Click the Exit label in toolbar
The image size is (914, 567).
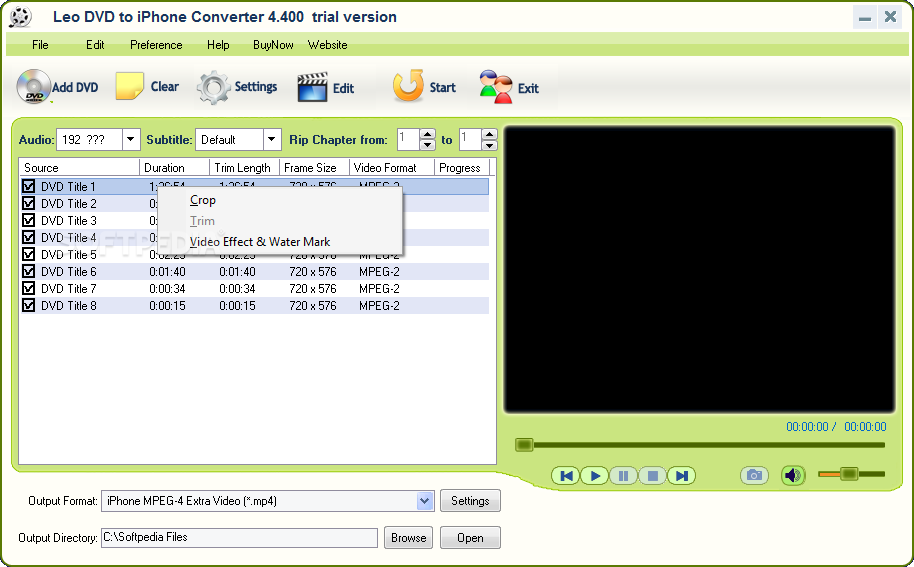click(528, 89)
